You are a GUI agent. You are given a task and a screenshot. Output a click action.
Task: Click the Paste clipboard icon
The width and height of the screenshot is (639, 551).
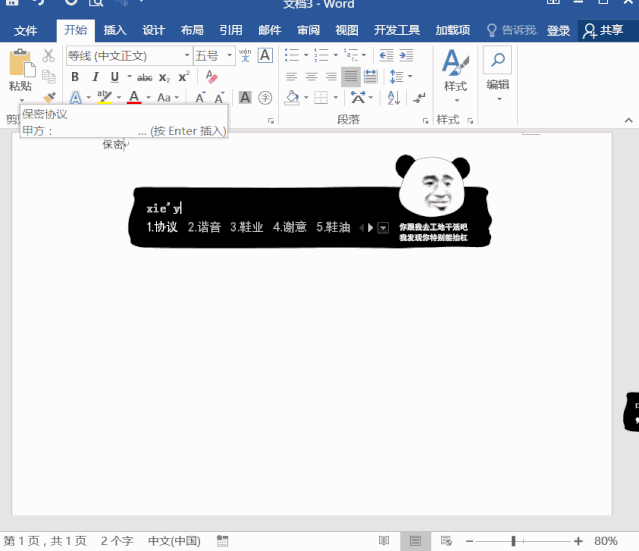pyautogui.click(x=21, y=64)
